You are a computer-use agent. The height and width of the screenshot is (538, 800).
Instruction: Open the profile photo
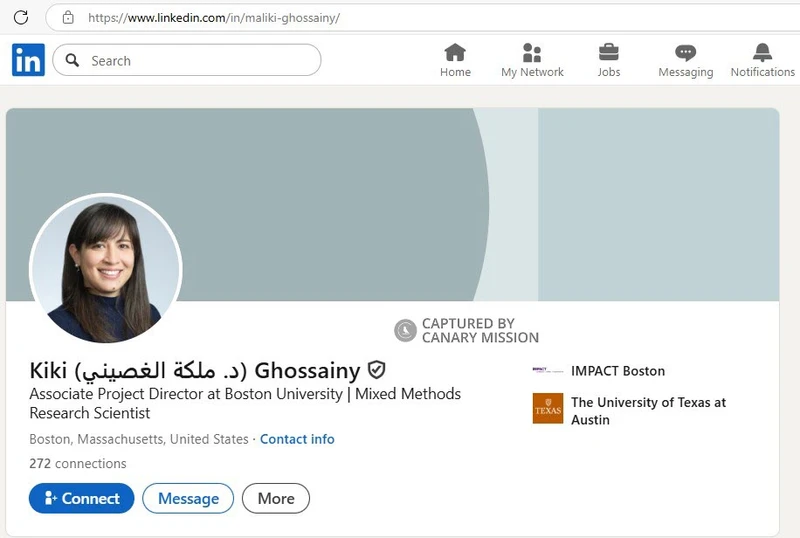[x=106, y=268]
